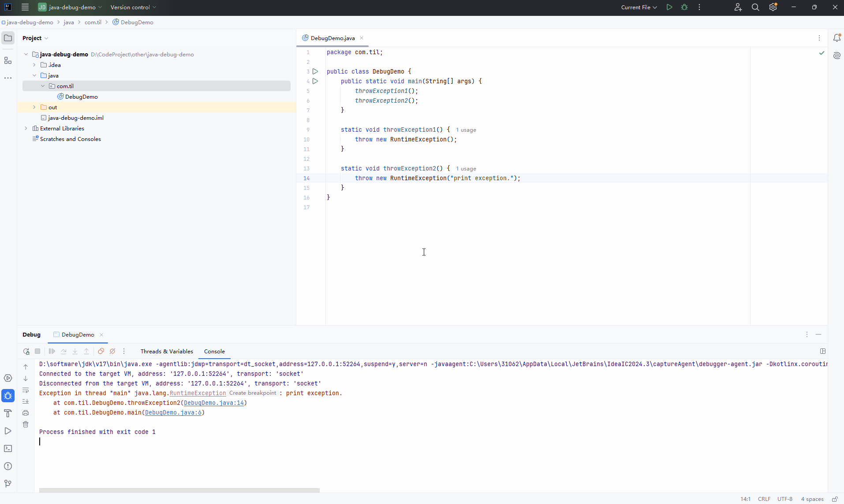The width and height of the screenshot is (844, 504).
Task: Open Notifications bell icon
Action: coord(837,38)
